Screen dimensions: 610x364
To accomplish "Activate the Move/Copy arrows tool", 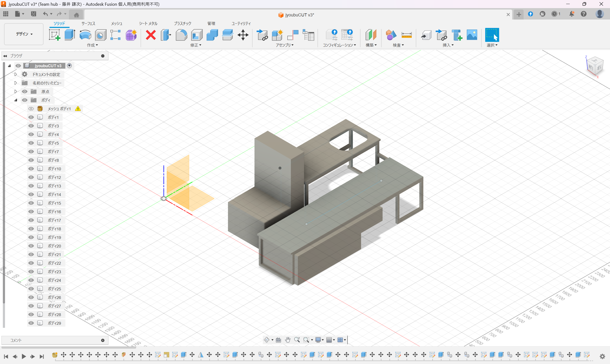I will pos(243,35).
